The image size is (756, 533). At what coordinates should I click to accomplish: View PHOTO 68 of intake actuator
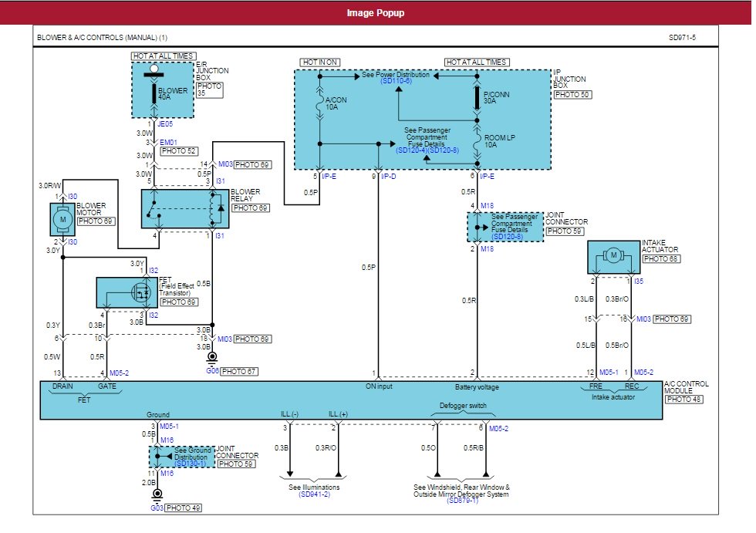662,259
